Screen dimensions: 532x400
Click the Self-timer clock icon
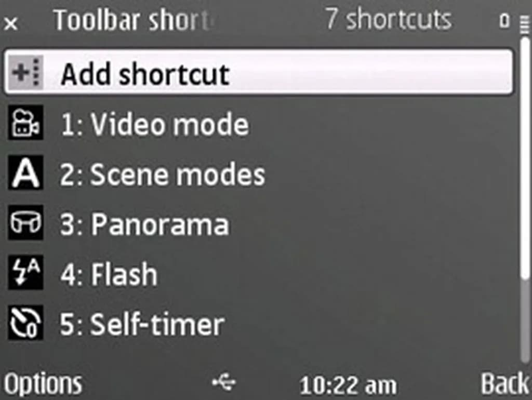click(25, 324)
